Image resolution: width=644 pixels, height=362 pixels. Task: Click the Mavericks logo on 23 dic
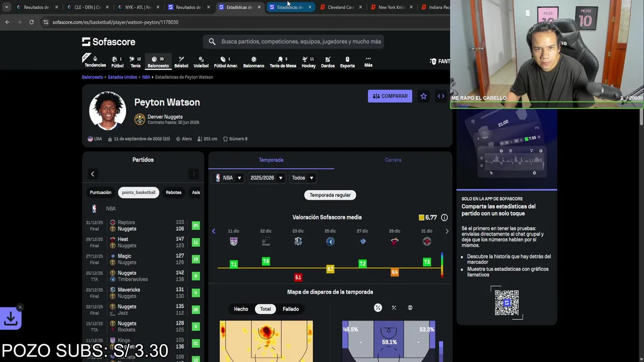pyautogui.click(x=298, y=241)
